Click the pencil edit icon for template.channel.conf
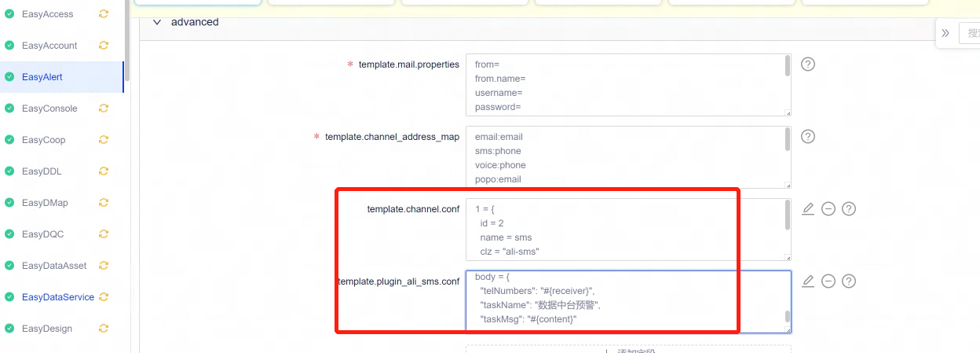Viewport: 980px width, 353px height. 807,209
